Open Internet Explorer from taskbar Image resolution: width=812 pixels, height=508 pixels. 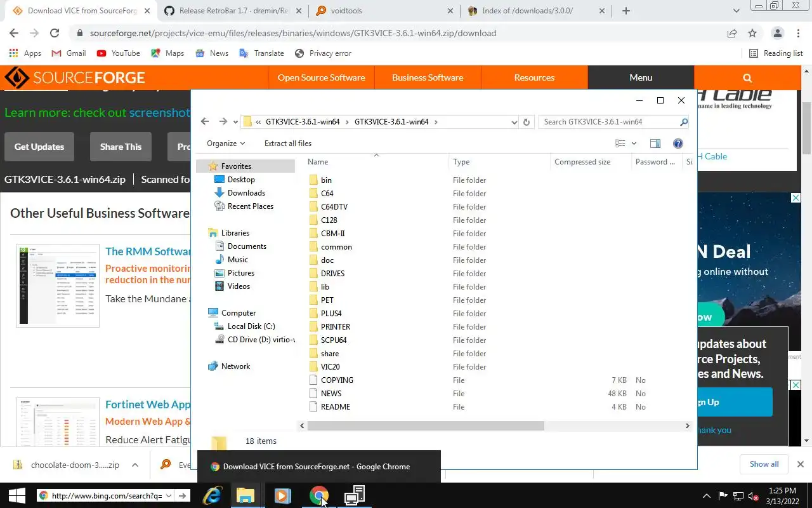tap(212, 495)
